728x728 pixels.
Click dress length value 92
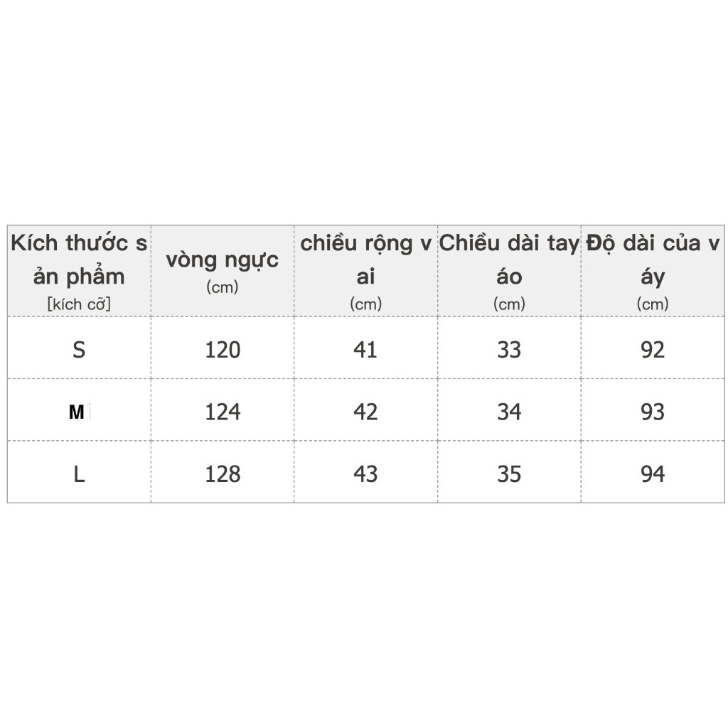653,348
